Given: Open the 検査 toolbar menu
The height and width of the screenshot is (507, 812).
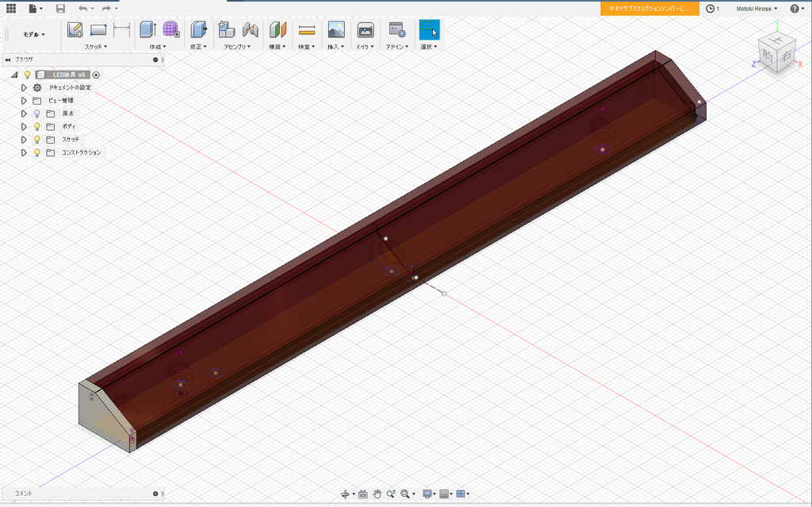Looking at the screenshot, I should (307, 47).
